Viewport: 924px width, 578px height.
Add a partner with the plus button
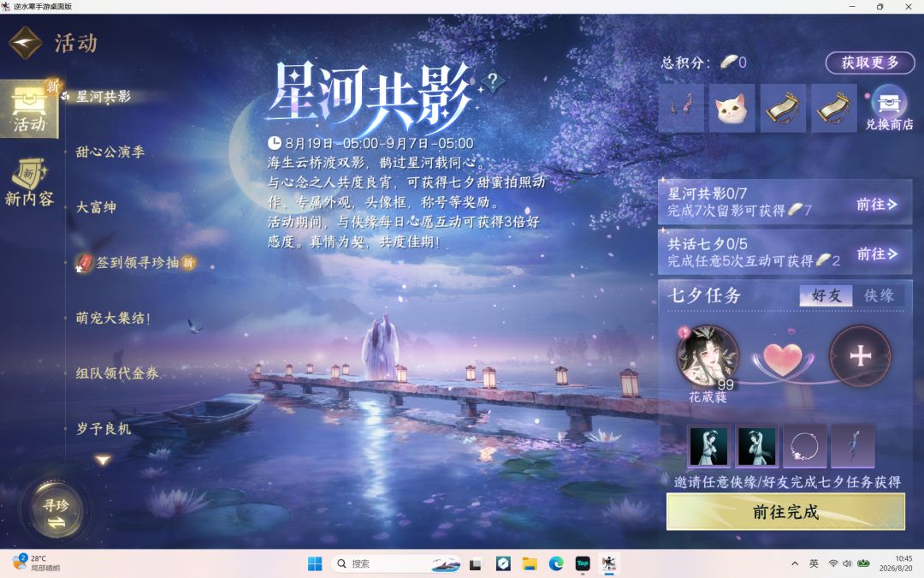[861, 355]
